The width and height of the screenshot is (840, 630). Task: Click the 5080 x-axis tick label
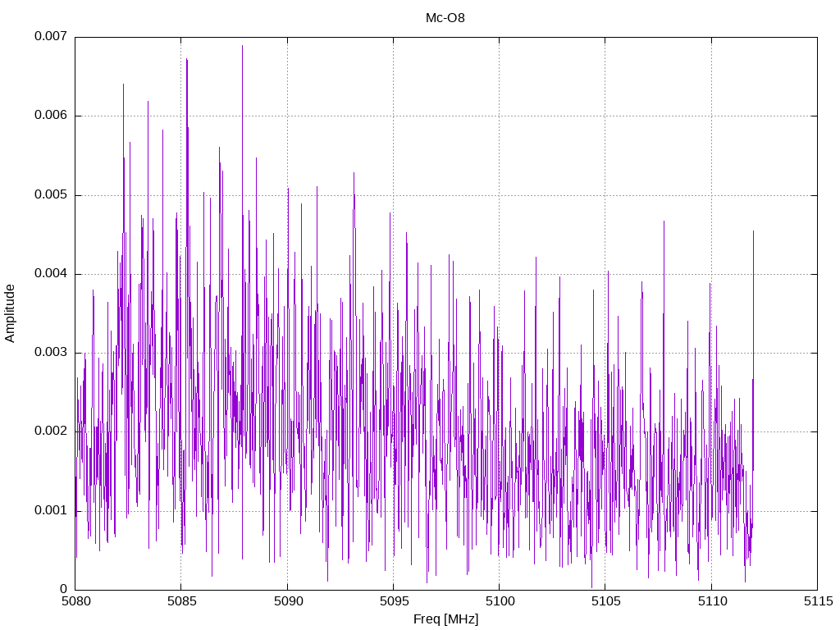(x=75, y=601)
